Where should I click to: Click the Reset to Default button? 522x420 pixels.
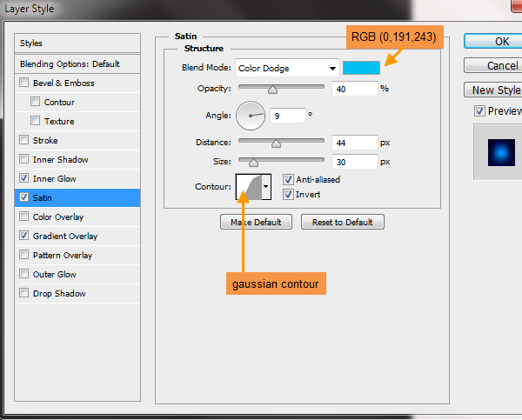point(342,222)
